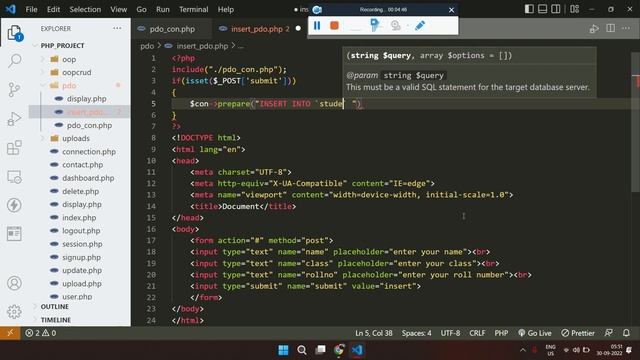The height and width of the screenshot is (360, 640).
Task: Open the View menu
Action: [118, 9]
